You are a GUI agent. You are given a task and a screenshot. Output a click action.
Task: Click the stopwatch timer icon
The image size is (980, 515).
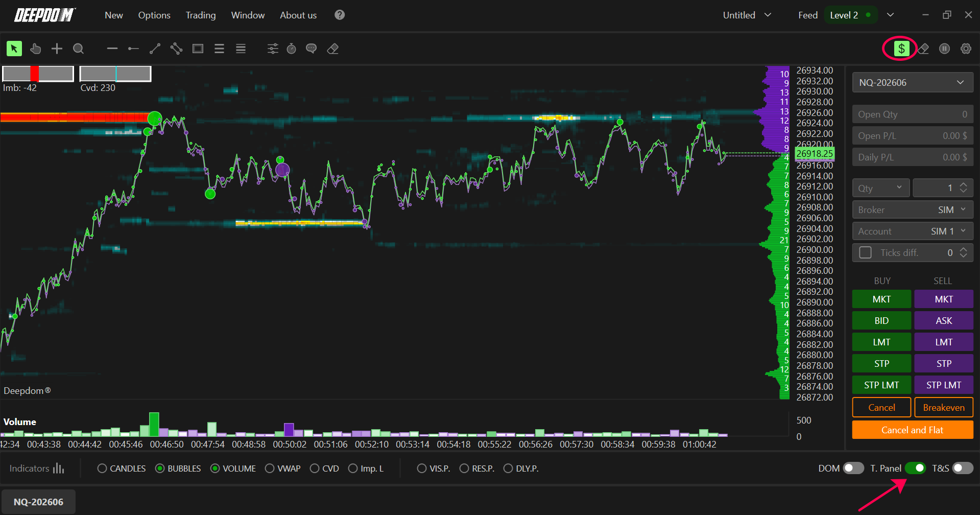coord(291,49)
